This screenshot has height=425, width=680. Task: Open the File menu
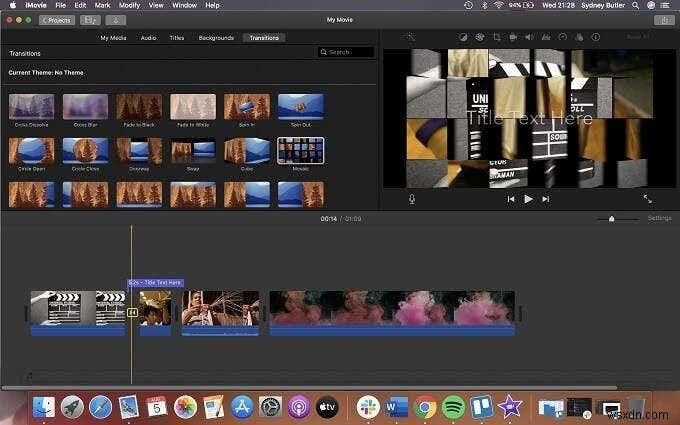(61, 5)
